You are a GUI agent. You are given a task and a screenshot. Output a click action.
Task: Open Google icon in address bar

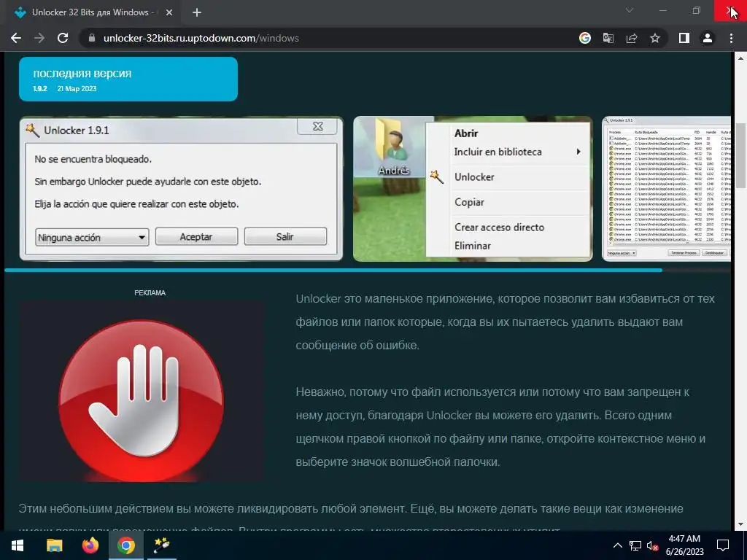tap(584, 38)
